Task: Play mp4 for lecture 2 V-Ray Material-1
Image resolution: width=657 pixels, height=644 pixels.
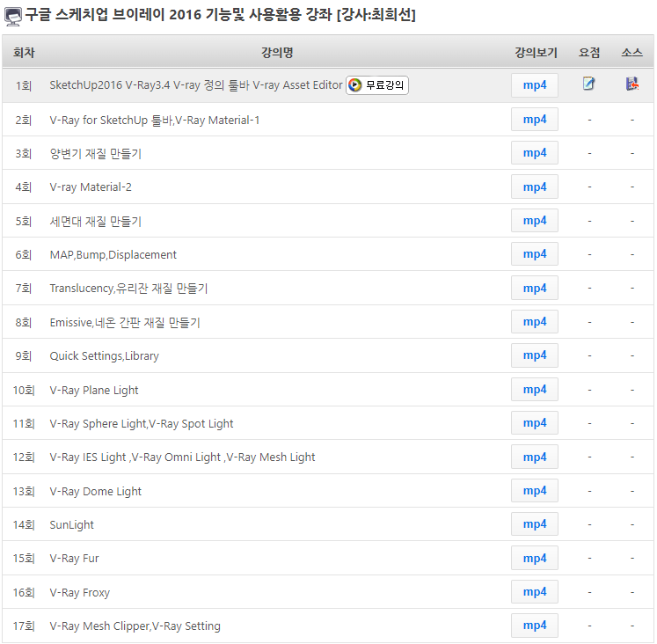Action: pyautogui.click(x=535, y=120)
